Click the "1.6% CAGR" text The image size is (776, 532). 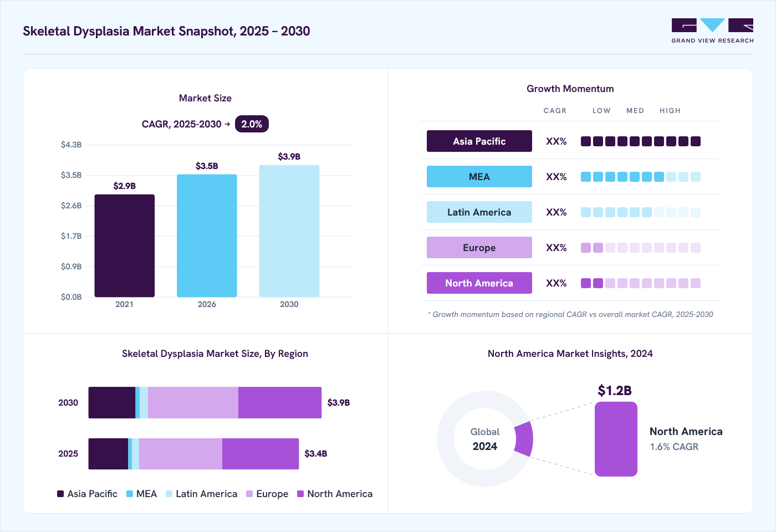[674, 447]
